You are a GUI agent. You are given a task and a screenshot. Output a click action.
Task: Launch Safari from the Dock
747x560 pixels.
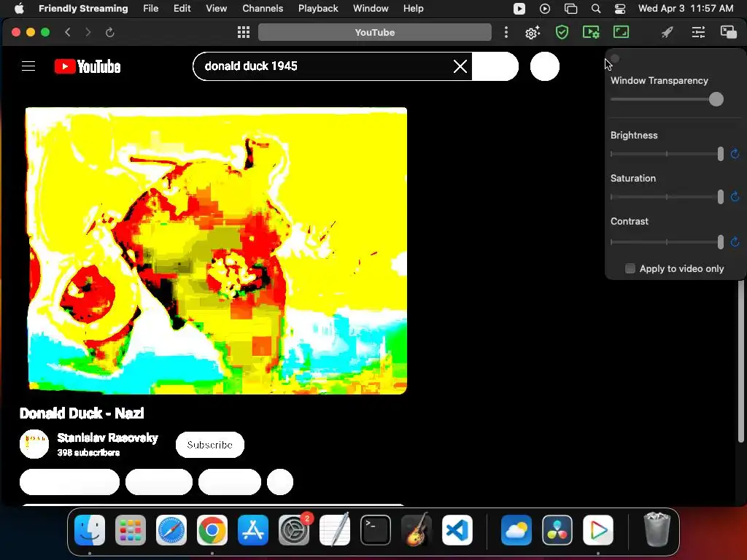[171, 529]
